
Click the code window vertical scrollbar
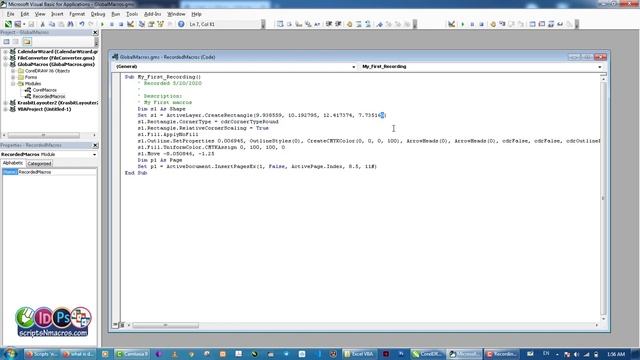point(603,198)
